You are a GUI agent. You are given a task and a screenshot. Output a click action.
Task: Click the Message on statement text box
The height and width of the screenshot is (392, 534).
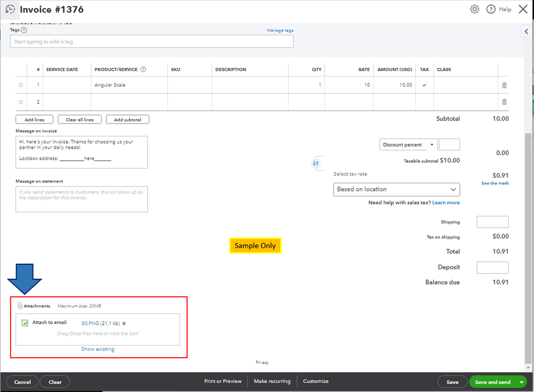(82, 199)
